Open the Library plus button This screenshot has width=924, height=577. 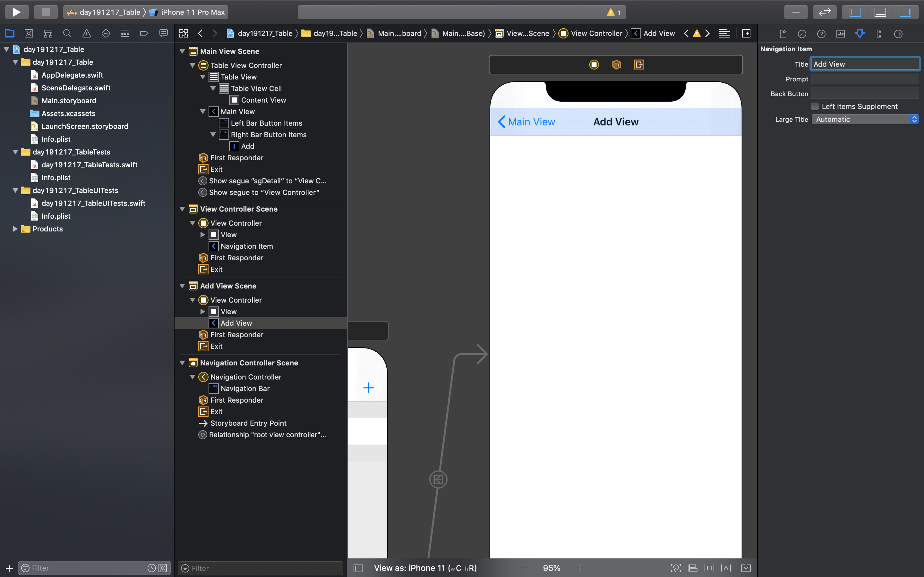[x=795, y=12]
